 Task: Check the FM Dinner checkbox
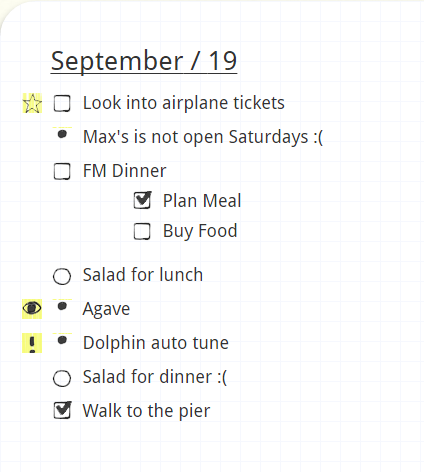62,171
